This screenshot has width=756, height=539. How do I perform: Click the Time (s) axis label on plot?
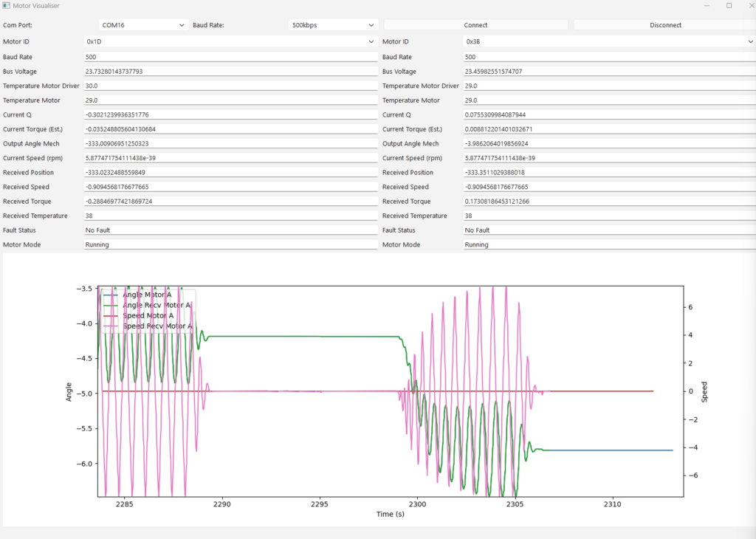(390, 514)
